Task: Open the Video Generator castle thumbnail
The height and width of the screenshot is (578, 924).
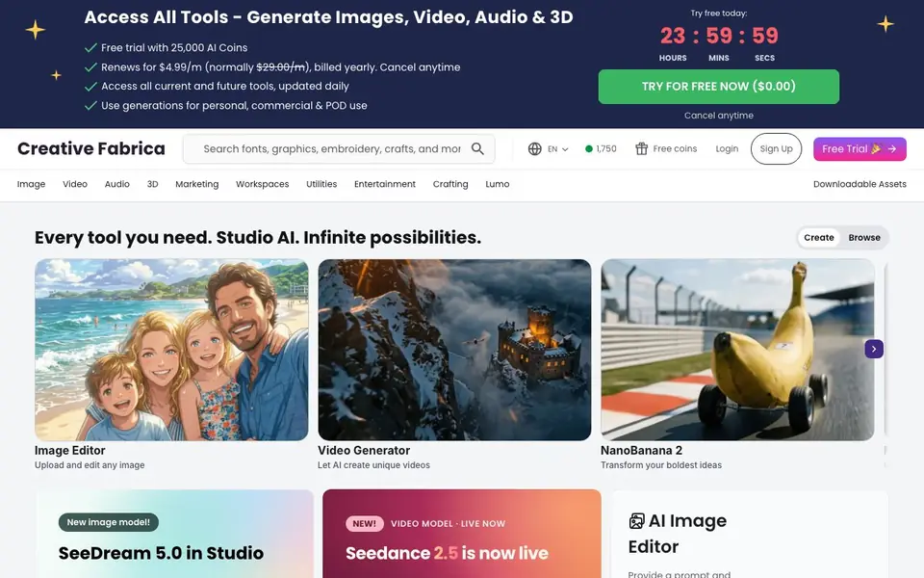Action: point(454,350)
